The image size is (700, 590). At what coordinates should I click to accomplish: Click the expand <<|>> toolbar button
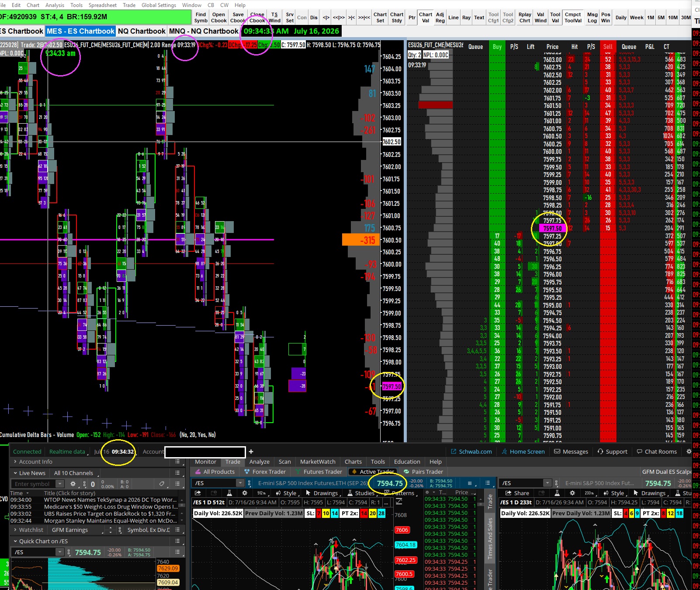coord(339,17)
